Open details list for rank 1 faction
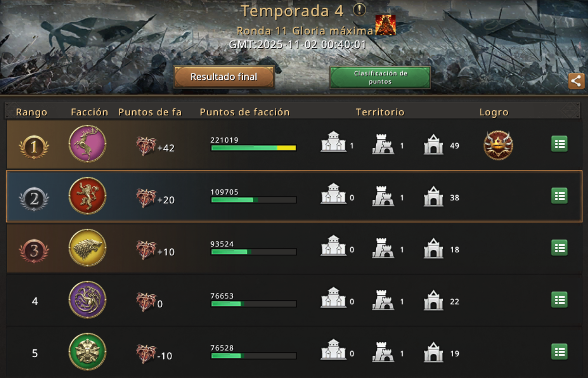 [x=560, y=144]
